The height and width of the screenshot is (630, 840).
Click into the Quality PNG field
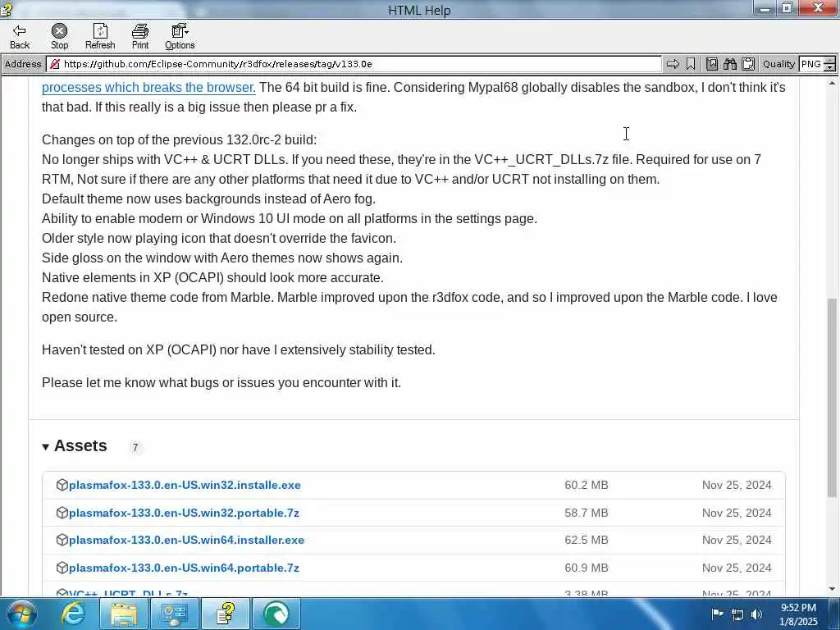810,64
